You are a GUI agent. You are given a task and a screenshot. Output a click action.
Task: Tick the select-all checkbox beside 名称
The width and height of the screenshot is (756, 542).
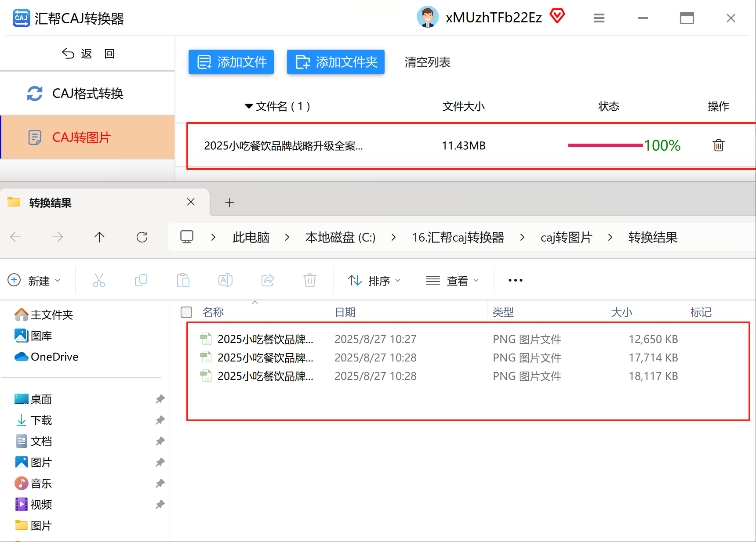(x=186, y=312)
